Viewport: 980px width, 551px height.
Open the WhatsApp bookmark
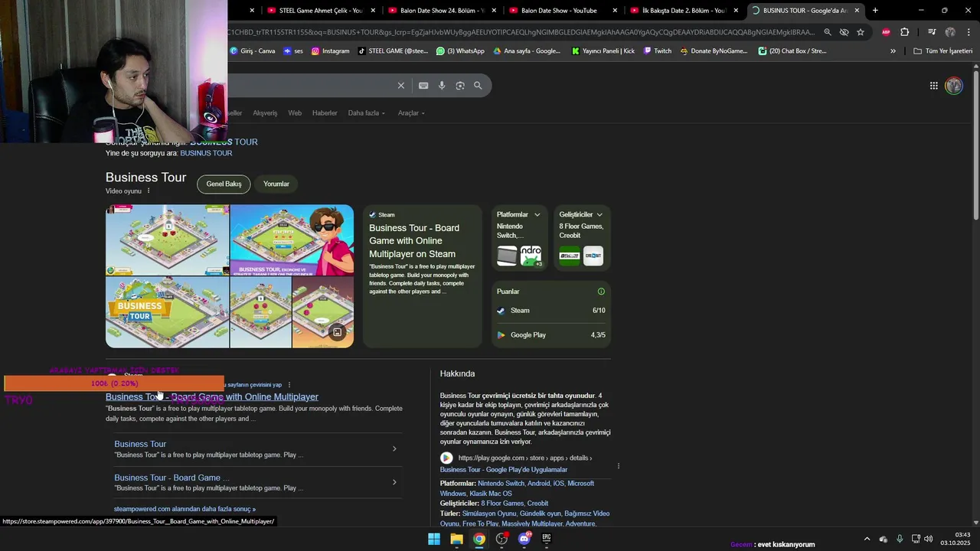460,51
